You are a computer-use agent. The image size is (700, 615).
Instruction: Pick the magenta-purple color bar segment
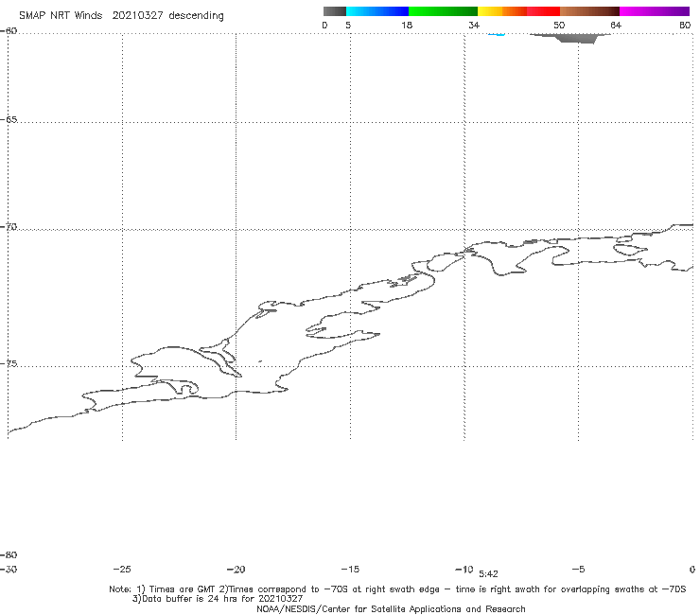pos(655,11)
